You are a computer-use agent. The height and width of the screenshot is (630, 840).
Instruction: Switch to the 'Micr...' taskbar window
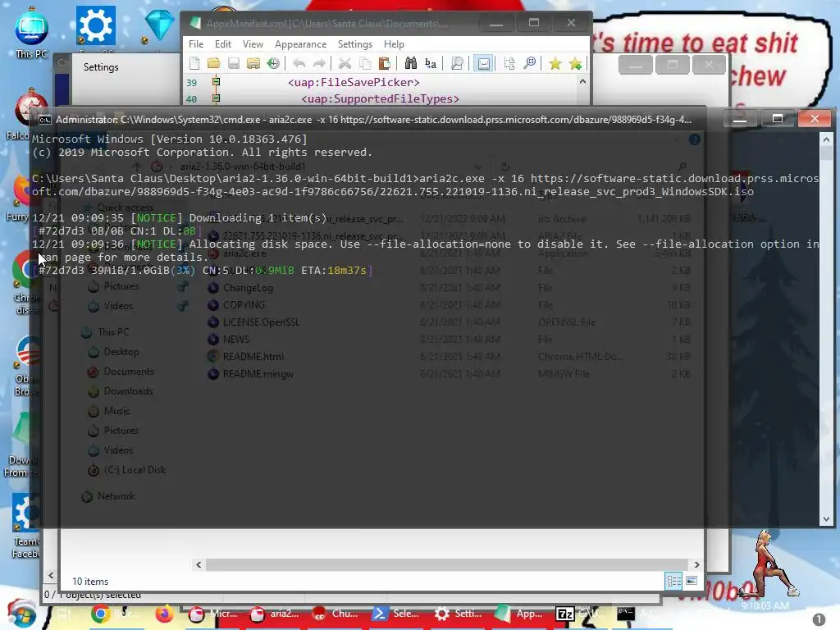pos(212,614)
